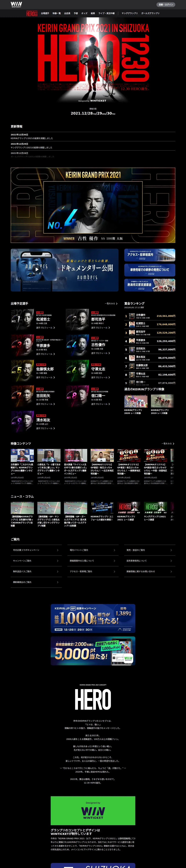
Task: Open 郡司浩平 選手プロフィール link
Action: (x=100, y=328)
